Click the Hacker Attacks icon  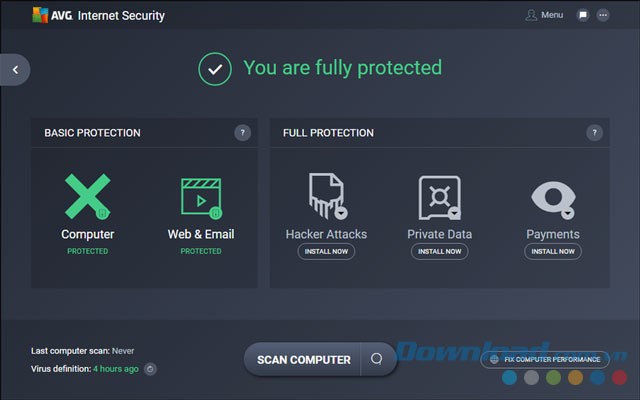click(x=327, y=196)
